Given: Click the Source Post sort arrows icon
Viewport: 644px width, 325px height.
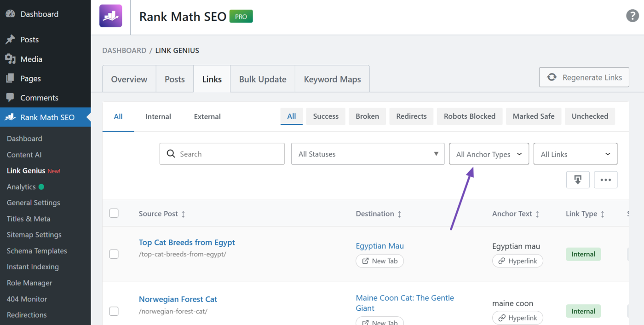Looking at the screenshot, I should pyautogui.click(x=183, y=214).
